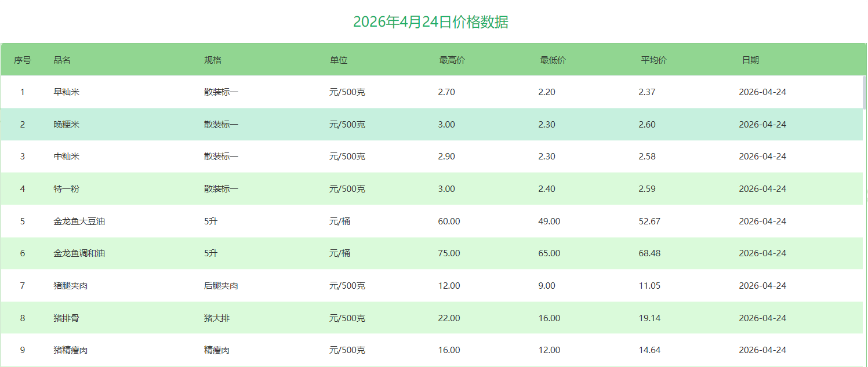
Task: Select the 平均价 column header
Action: (x=653, y=60)
